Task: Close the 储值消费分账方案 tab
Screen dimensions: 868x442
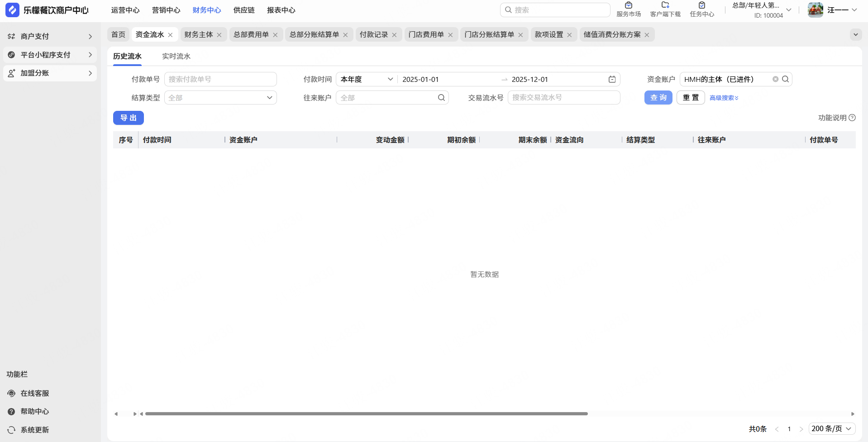Action: point(647,35)
